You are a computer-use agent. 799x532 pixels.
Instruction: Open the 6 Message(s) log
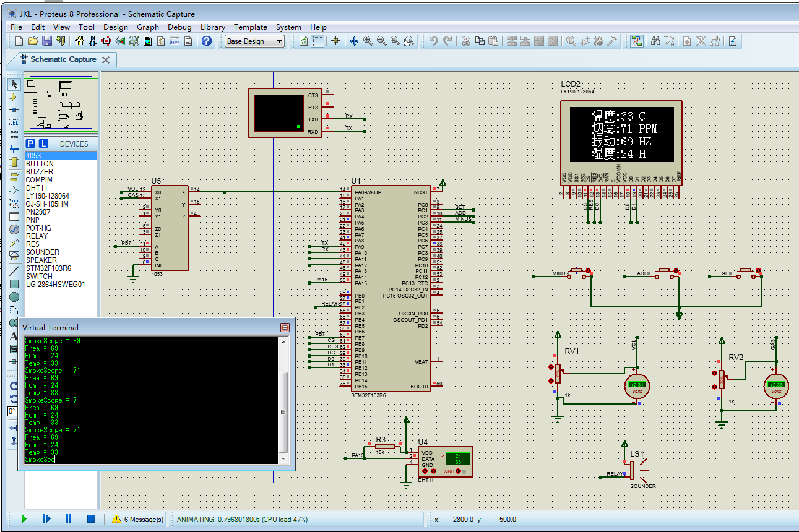pyautogui.click(x=138, y=520)
